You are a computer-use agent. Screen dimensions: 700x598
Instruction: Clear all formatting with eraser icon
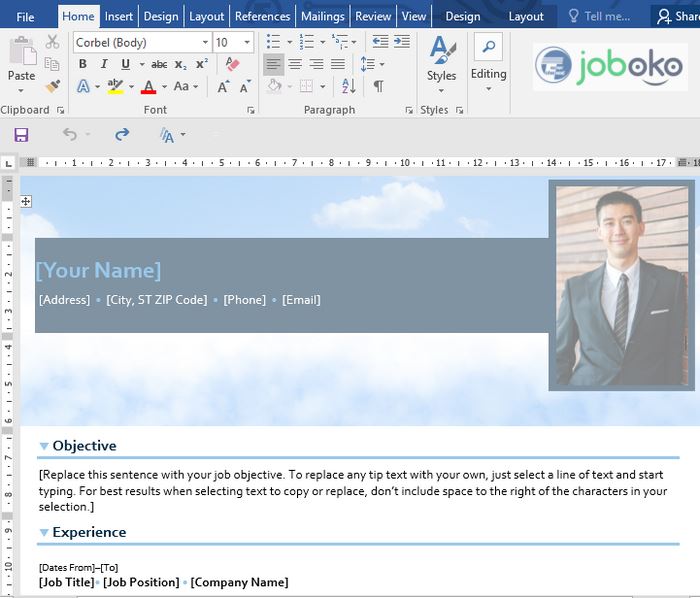pyautogui.click(x=232, y=64)
